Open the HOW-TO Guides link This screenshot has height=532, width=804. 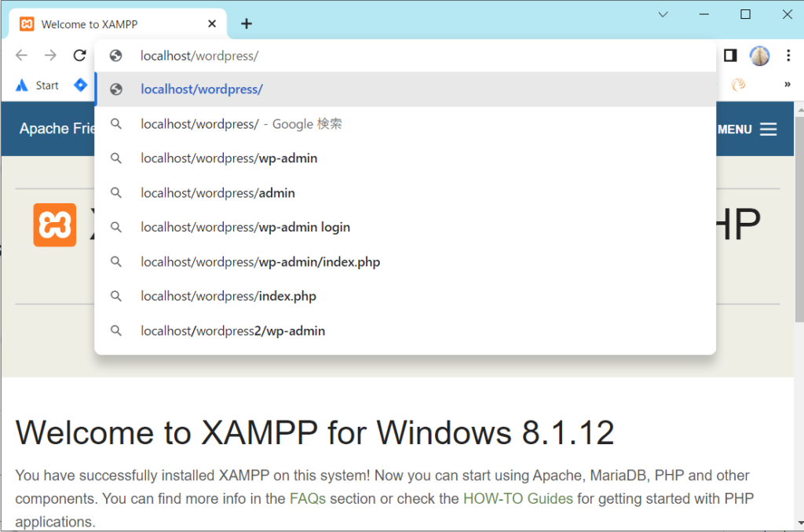tap(517, 498)
